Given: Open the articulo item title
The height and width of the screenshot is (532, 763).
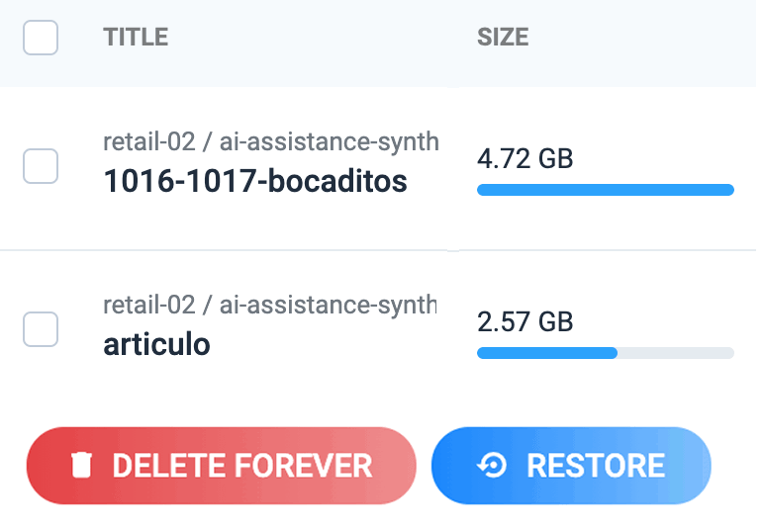Looking at the screenshot, I should click(156, 344).
